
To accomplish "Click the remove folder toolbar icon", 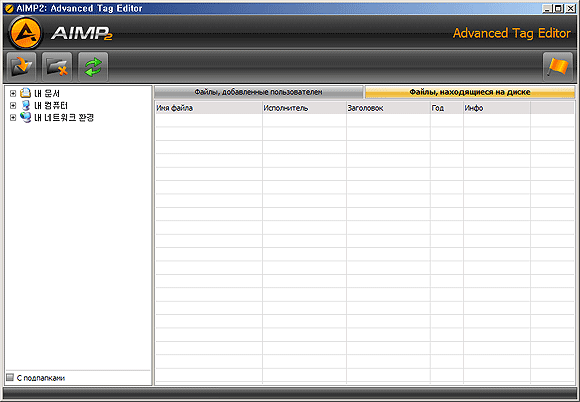I will click(57, 67).
